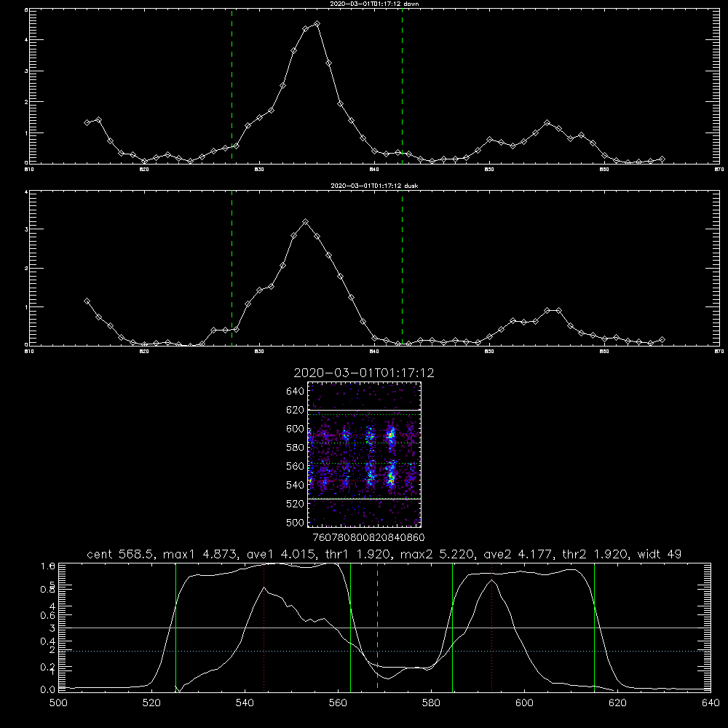Click the '500' x-axis label of bottom plot
This screenshot has width=728, height=728.
[x=58, y=703]
